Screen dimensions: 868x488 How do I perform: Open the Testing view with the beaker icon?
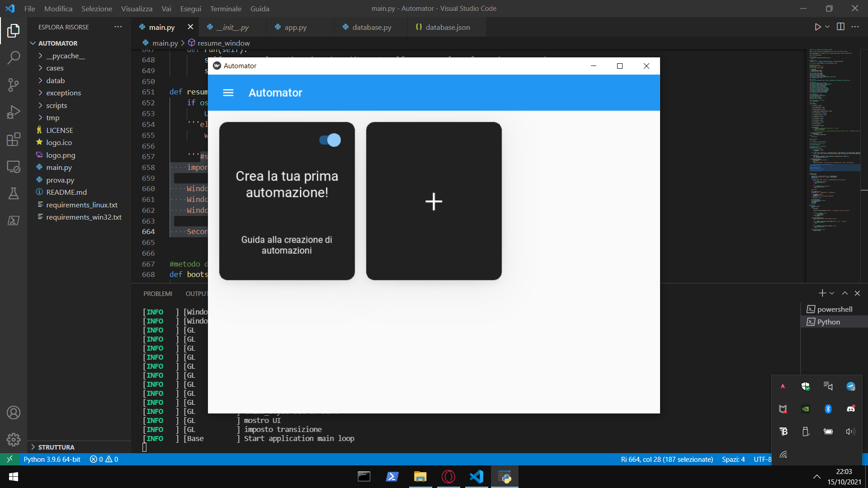(x=13, y=193)
